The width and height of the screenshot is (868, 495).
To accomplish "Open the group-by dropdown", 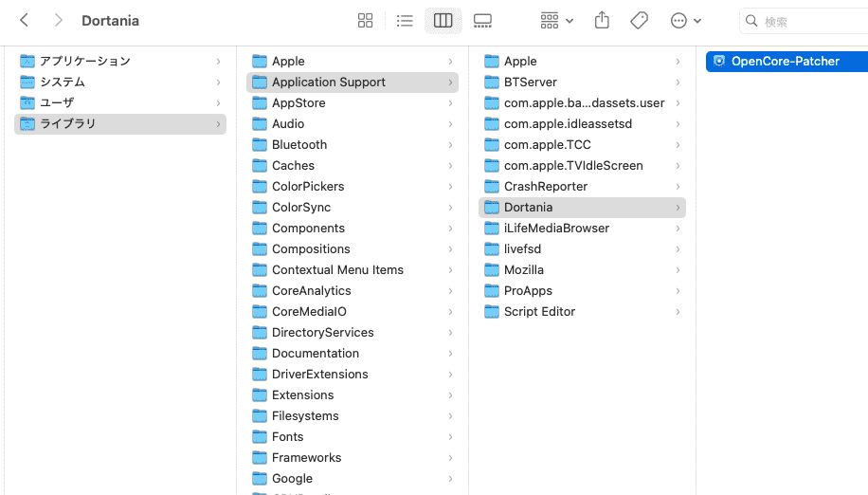I will tap(556, 21).
